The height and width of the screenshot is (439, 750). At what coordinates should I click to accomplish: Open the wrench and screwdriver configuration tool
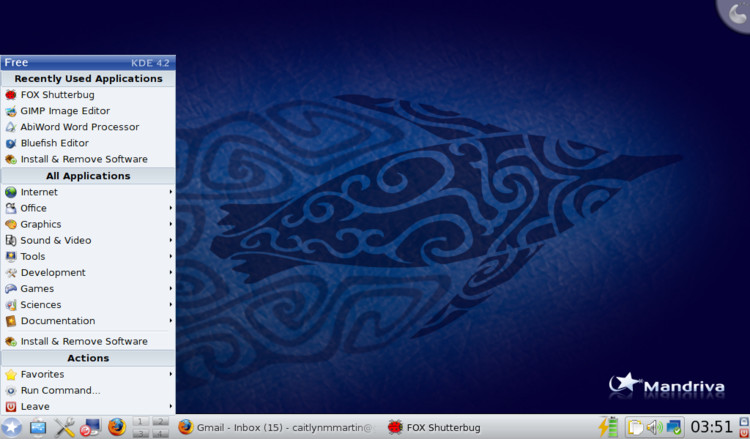click(64, 427)
